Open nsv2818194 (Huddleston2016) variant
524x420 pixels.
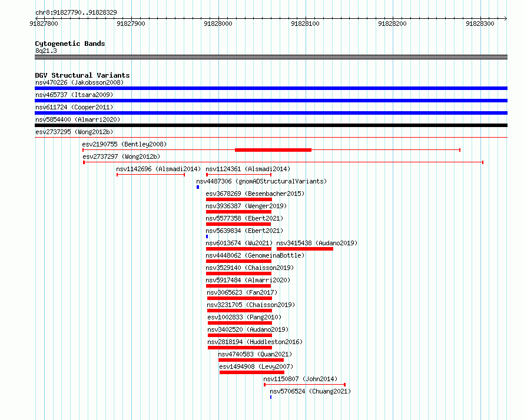(x=255, y=342)
